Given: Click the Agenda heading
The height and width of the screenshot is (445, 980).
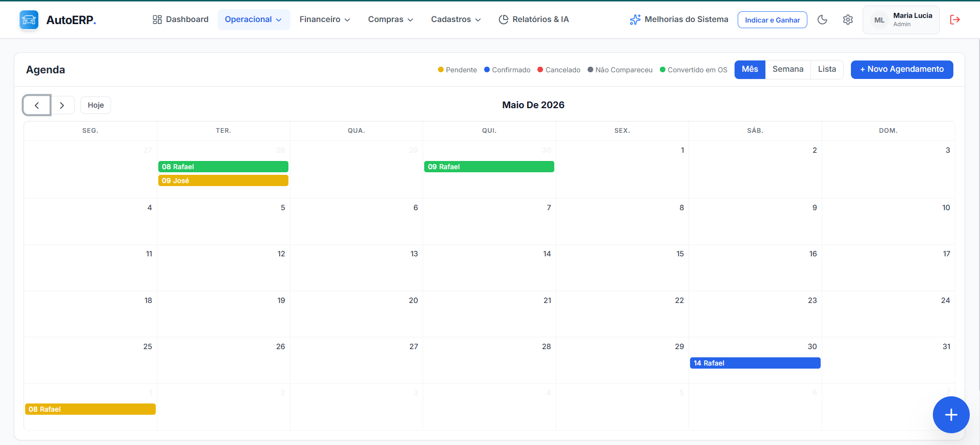Looking at the screenshot, I should point(46,70).
